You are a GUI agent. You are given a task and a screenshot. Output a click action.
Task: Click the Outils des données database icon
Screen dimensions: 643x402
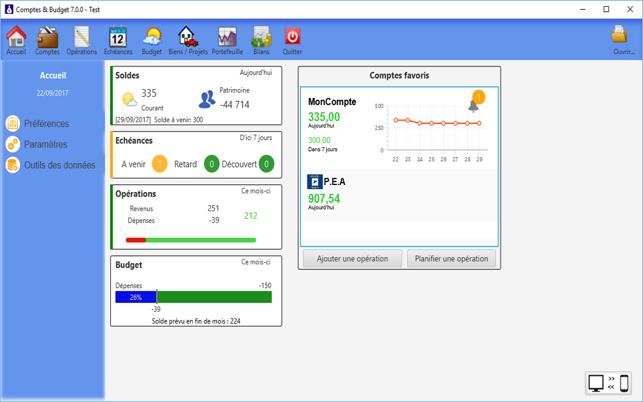(x=13, y=165)
